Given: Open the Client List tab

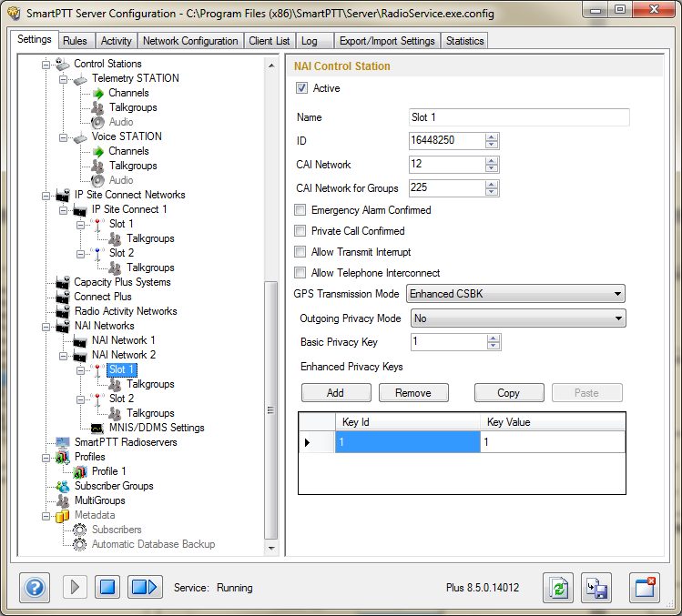Looking at the screenshot, I should pos(270,41).
